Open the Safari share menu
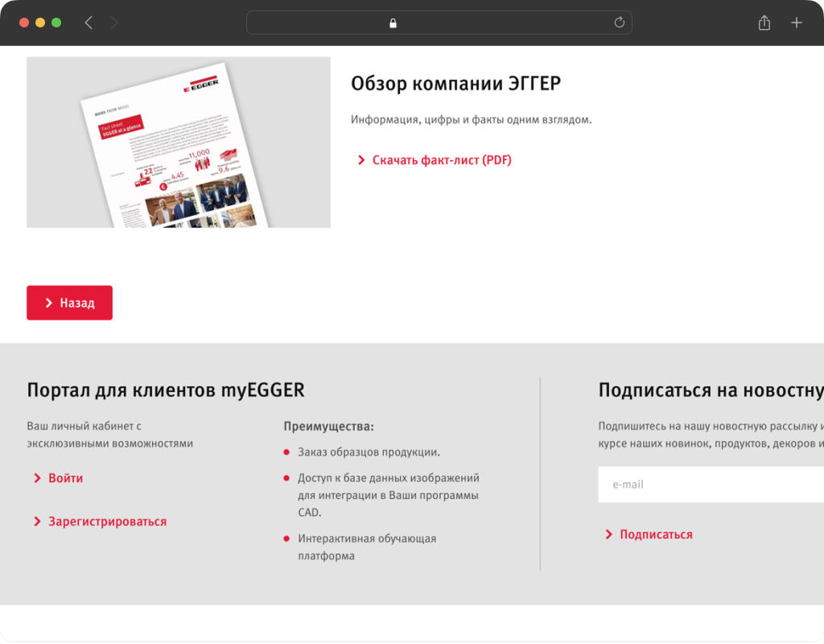The height and width of the screenshot is (644, 824). (764, 23)
